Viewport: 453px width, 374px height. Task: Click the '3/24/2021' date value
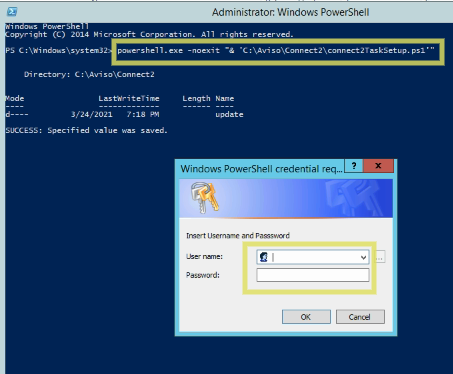pyautogui.click(x=91, y=114)
